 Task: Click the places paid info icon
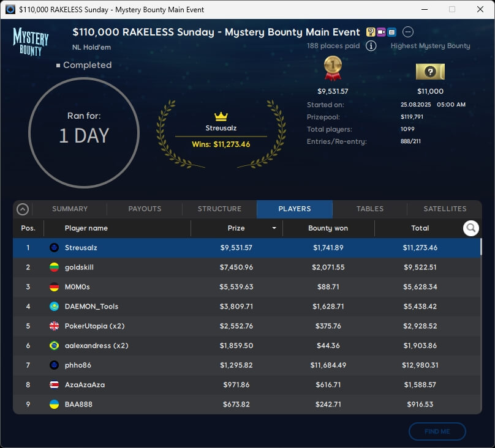[x=371, y=46]
